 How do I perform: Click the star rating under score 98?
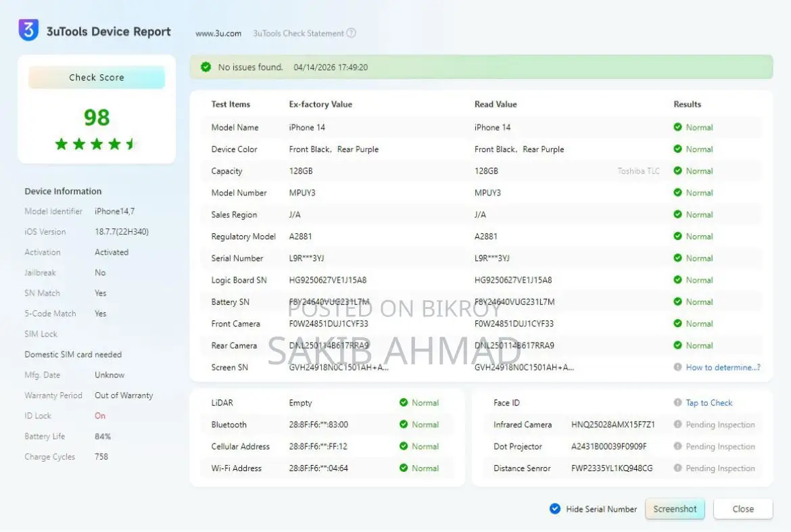96,144
